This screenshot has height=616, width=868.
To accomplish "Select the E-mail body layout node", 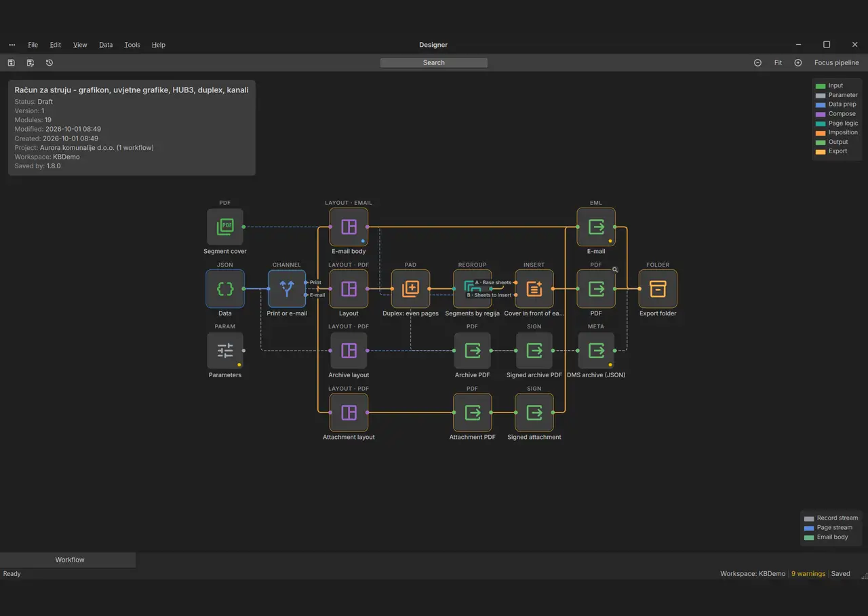I will coord(349,227).
